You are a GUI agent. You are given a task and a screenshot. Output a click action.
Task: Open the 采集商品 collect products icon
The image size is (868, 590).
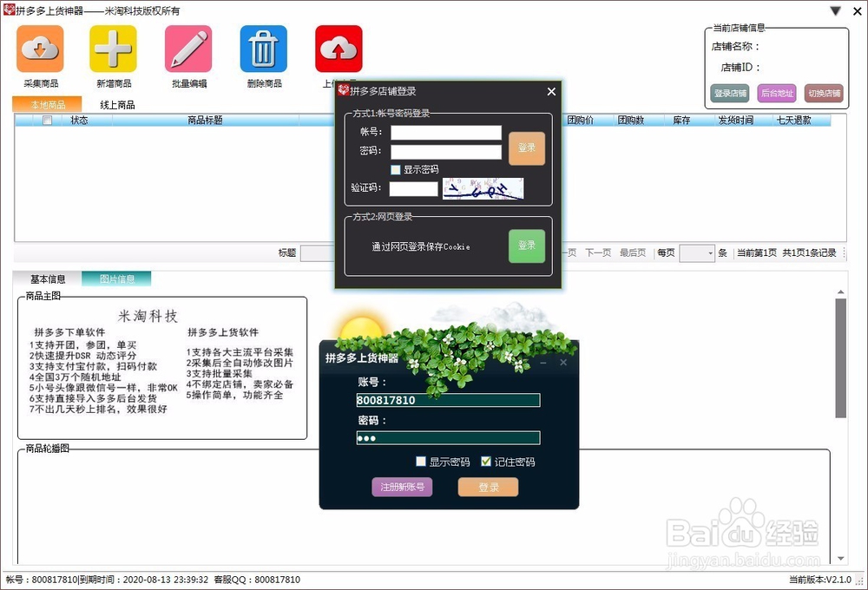tap(40, 49)
